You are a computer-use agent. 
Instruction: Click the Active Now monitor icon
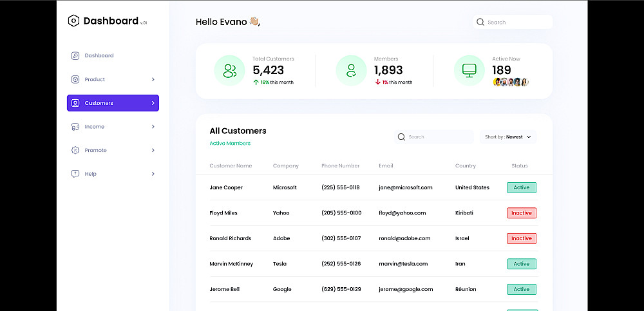469,71
